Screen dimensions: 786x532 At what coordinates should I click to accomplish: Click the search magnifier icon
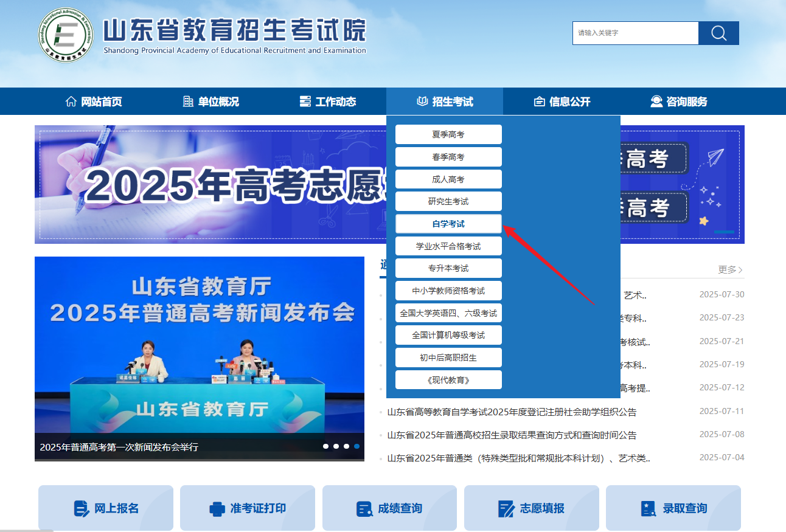[718, 33]
